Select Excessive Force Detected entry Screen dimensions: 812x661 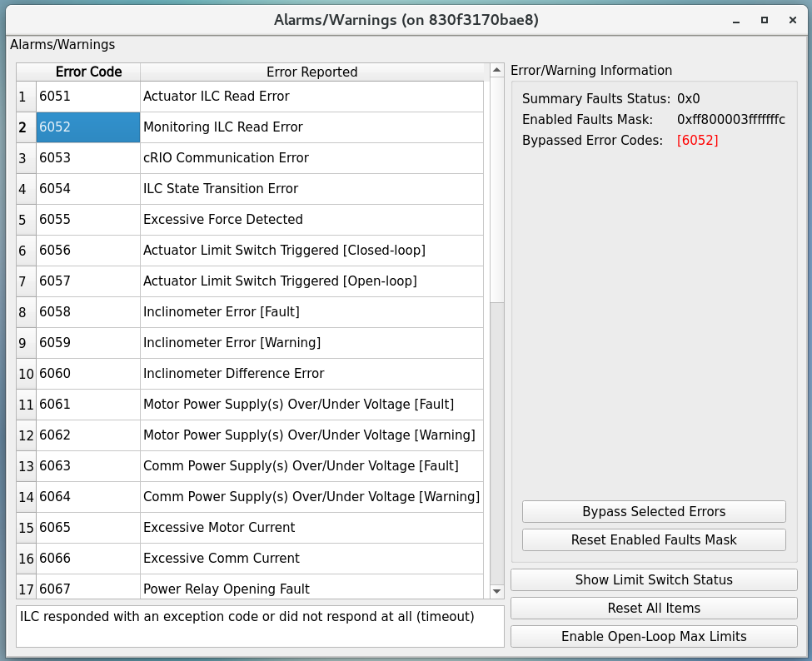tap(311, 220)
